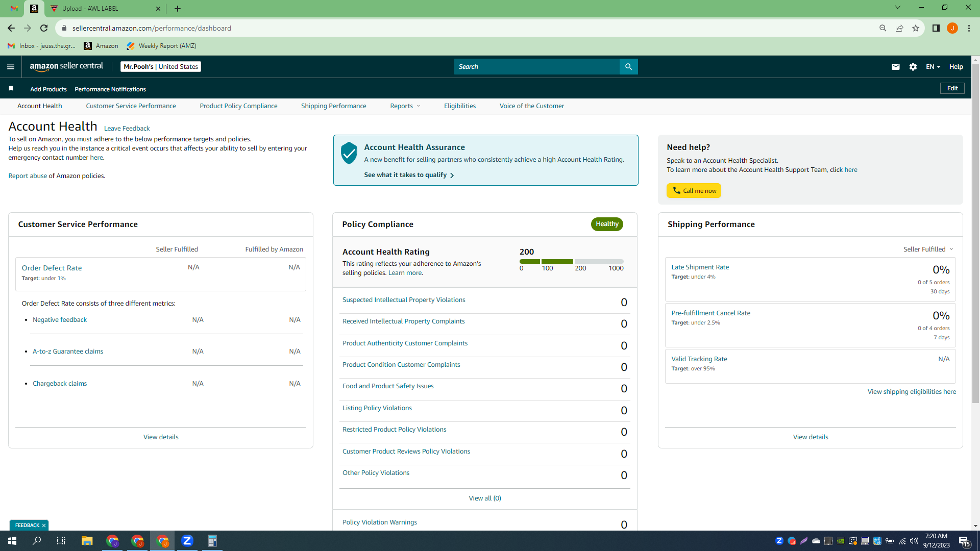
Task: Open Performance Notifications shortcut
Action: [x=110, y=89]
